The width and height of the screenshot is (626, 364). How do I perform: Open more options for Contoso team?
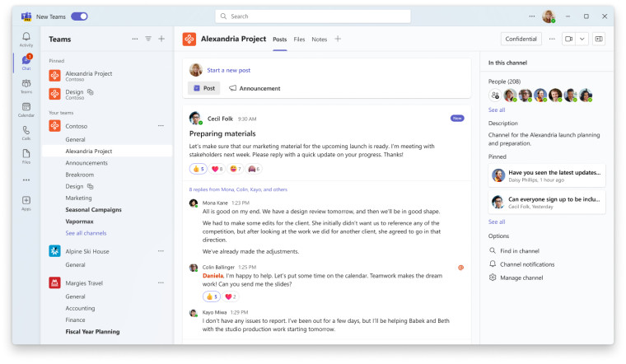click(x=161, y=126)
